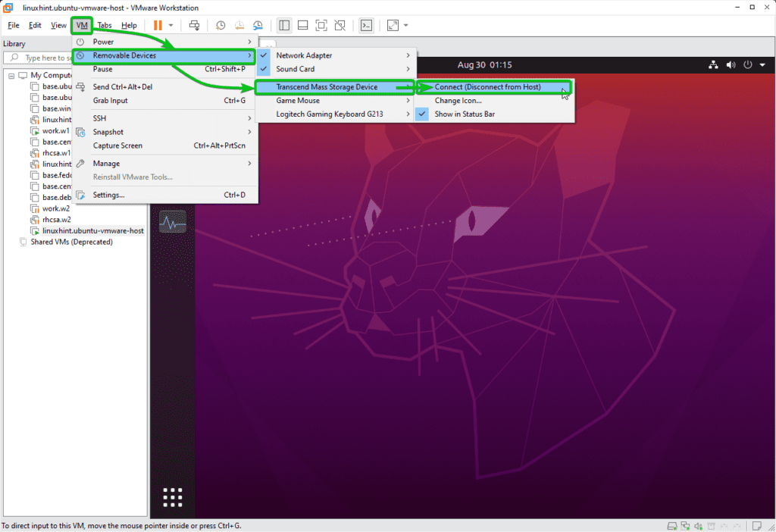
Task: Click the Send Ctrl+Alt+Del toolbar icon
Action: [194, 25]
